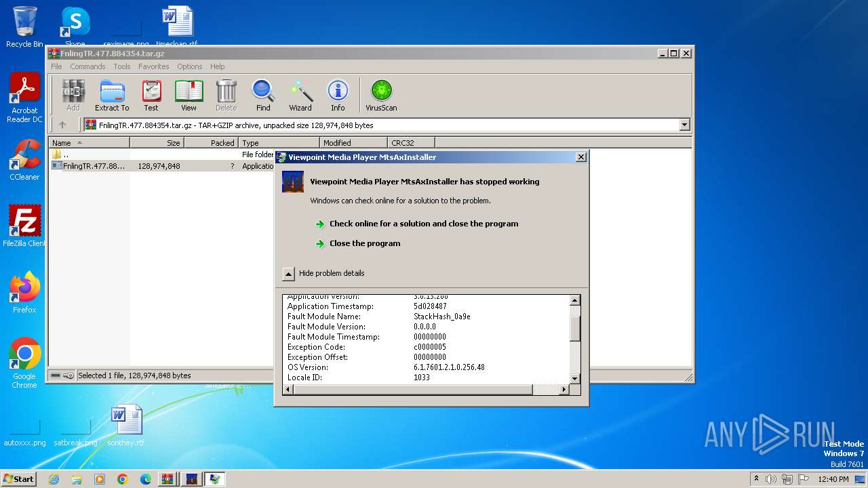Open Acrobat Reader DC shortcut
This screenshot has height=488, width=868.
pyautogui.click(x=24, y=98)
